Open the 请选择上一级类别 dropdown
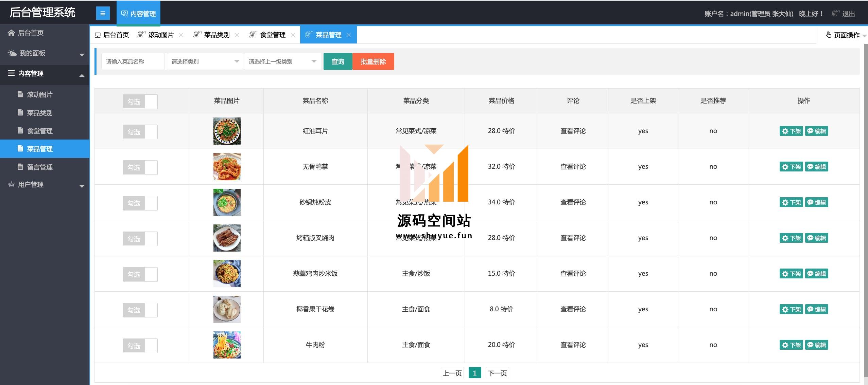The height and width of the screenshot is (385, 868). coord(282,61)
